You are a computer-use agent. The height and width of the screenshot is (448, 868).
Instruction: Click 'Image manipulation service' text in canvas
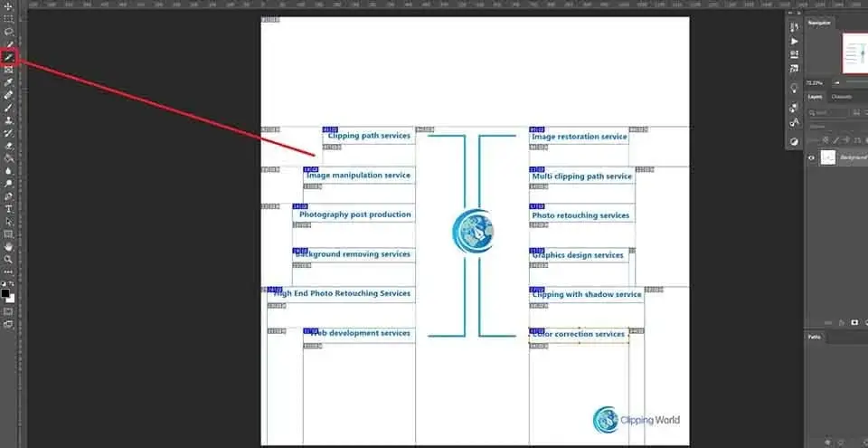click(x=359, y=175)
